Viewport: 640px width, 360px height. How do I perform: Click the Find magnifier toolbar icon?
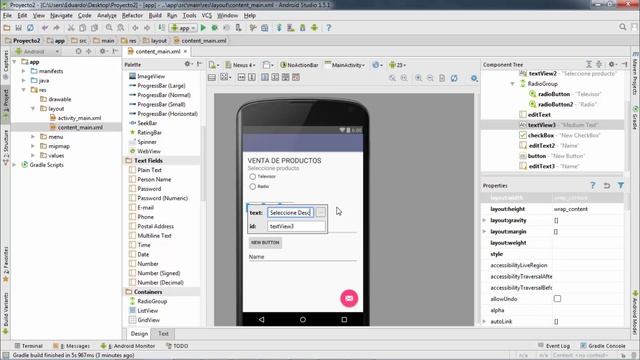(109, 28)
